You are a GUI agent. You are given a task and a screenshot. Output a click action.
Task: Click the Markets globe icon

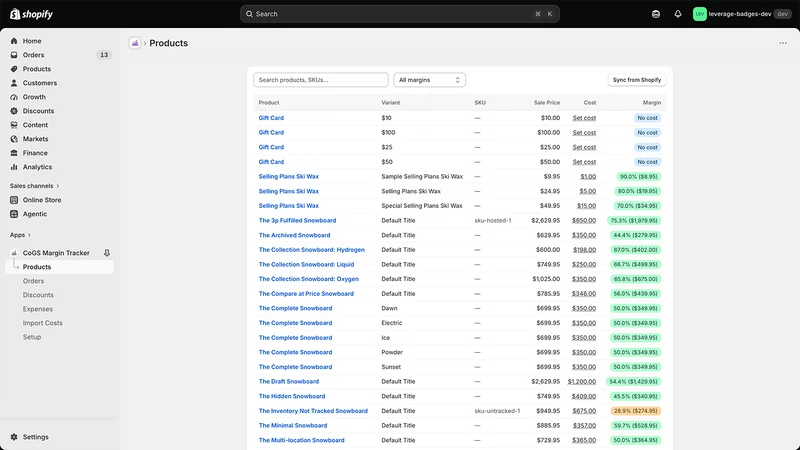point(14,139)
